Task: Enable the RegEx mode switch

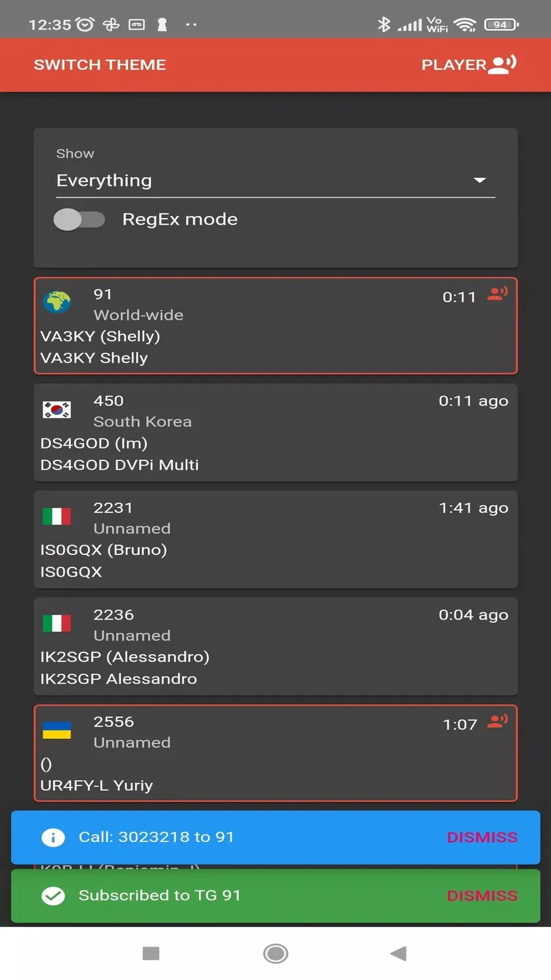Action: (x=79, y=219)
